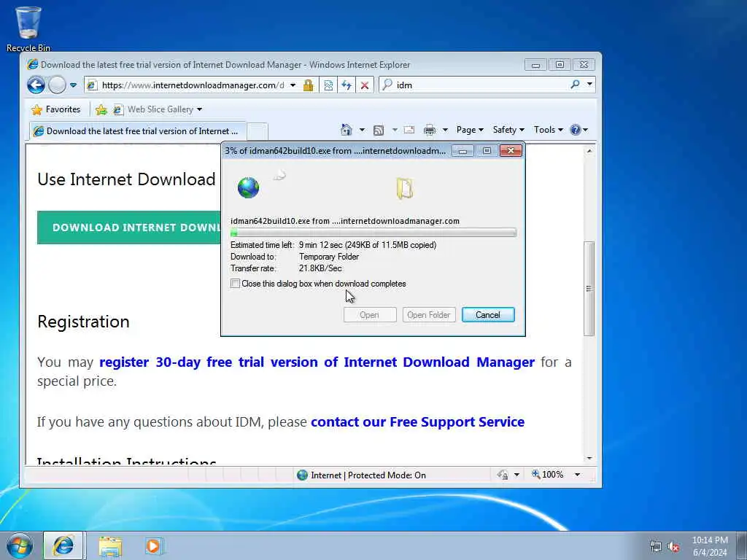The width and height of the screenshot is (747, 560).
Task: Stop page loading with red X
Action: coord(365,85)
